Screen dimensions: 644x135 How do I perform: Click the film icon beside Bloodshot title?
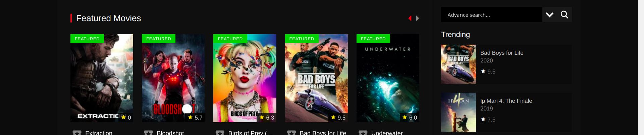point(149,133)
